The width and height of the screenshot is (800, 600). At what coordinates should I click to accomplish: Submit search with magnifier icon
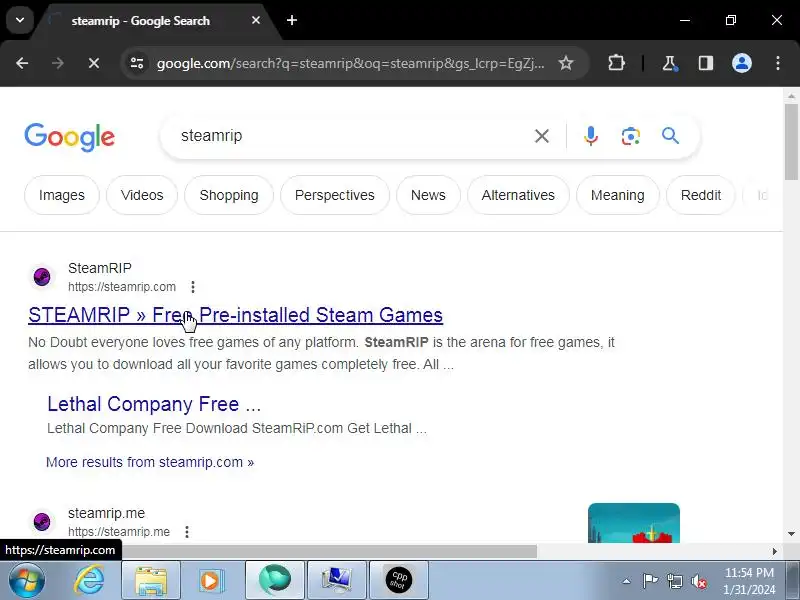pyautogui.click(x=670, y=136)
